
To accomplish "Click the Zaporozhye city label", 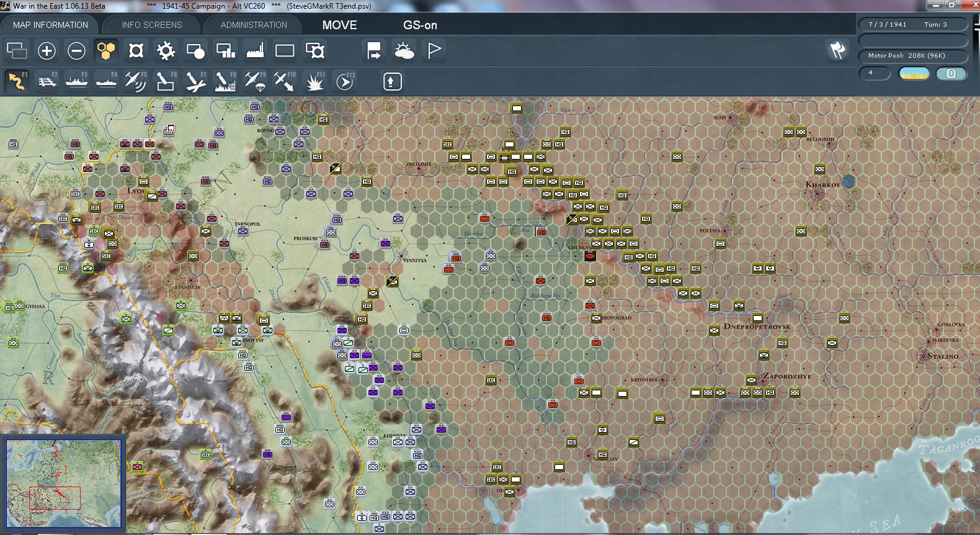I will (786, 376).
